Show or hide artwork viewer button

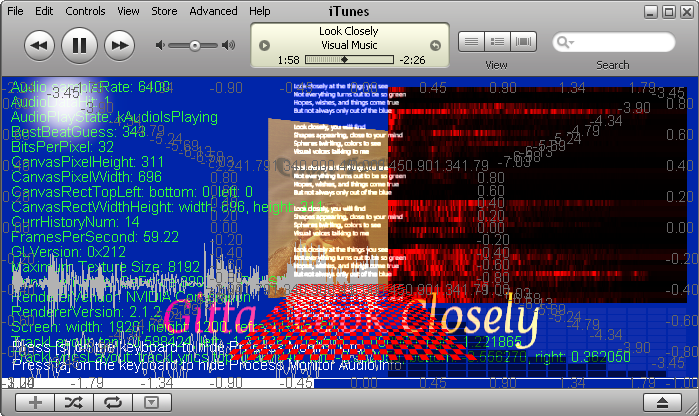click(152, 403)
